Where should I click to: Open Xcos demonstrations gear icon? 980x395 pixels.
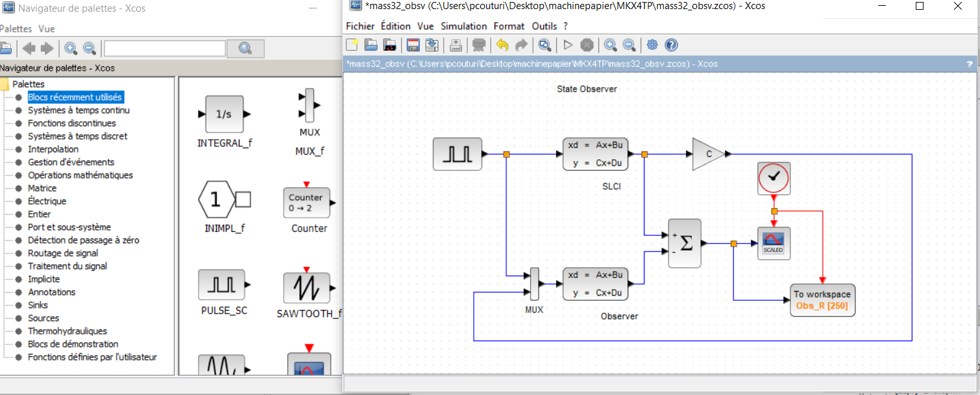pos(652,45)
